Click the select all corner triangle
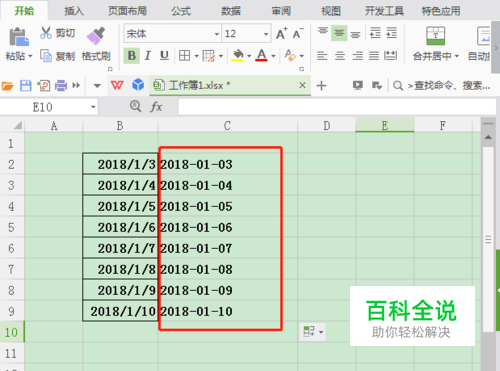This screenshot has width=500, height=371. click(x=17, y=126)
